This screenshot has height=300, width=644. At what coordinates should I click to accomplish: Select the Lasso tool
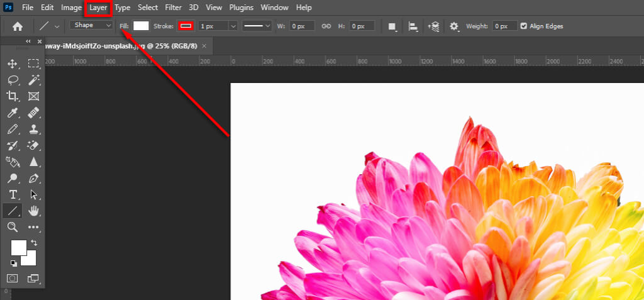(12, 80)
